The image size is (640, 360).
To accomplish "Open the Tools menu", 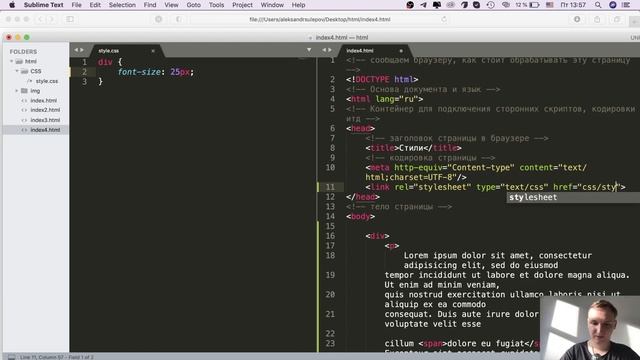I will [216, 5].
